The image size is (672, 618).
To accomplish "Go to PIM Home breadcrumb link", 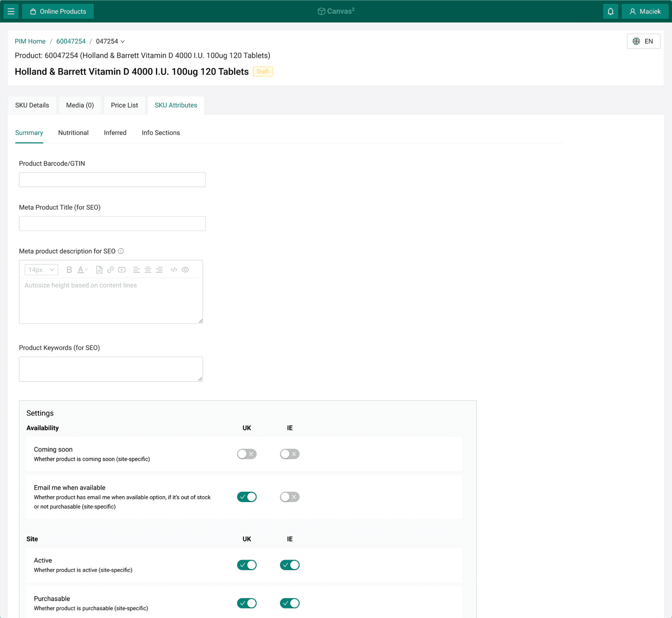I will [x=30, y=42].
